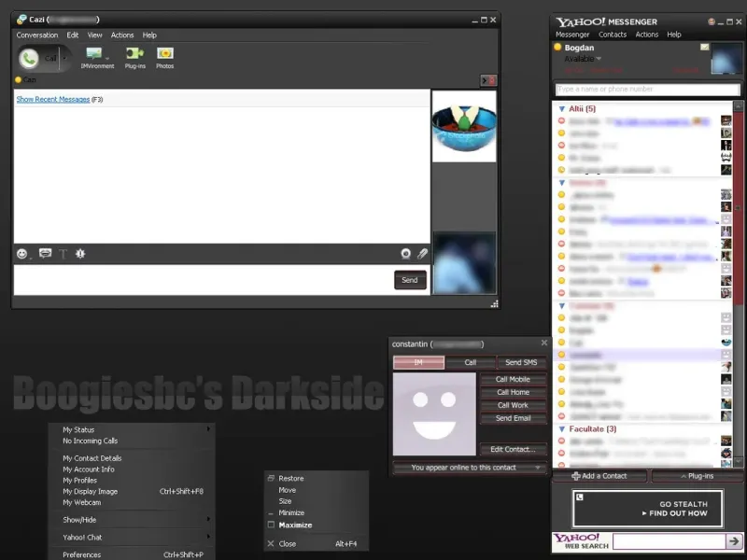Viewport: 747px width, 560px height.
Task: Click the Maximize checkbox icon in system menu
Action: [x=271, y=525]
